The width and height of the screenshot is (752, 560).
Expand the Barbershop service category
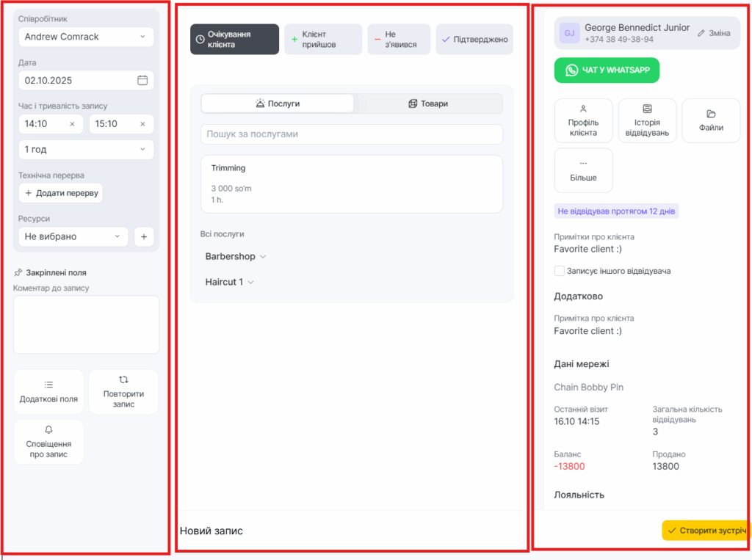[x=236, y=257]
